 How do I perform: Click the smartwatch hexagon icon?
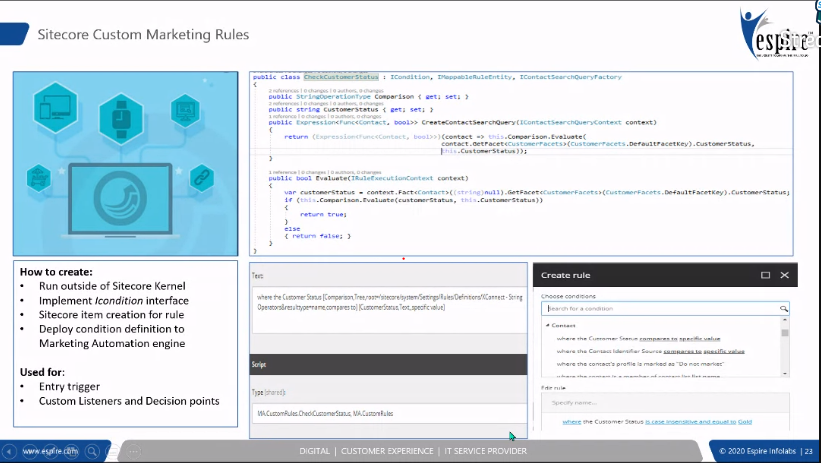(x=121, y=118)
